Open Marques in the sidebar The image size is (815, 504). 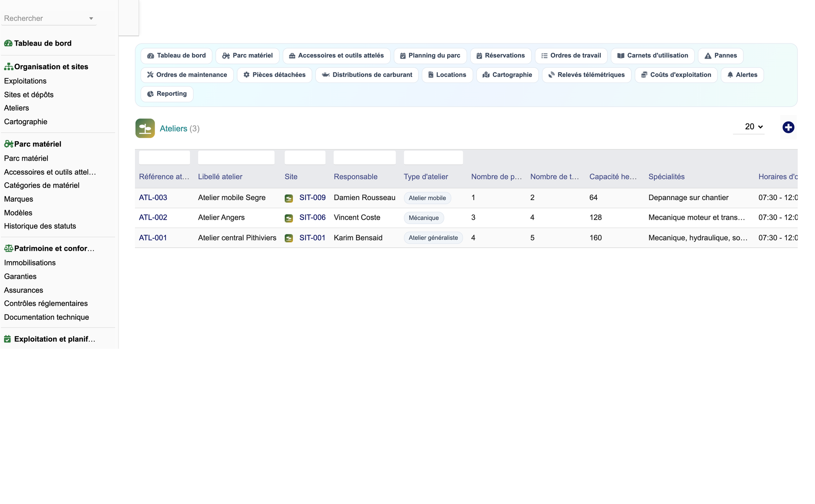(18, 199)
